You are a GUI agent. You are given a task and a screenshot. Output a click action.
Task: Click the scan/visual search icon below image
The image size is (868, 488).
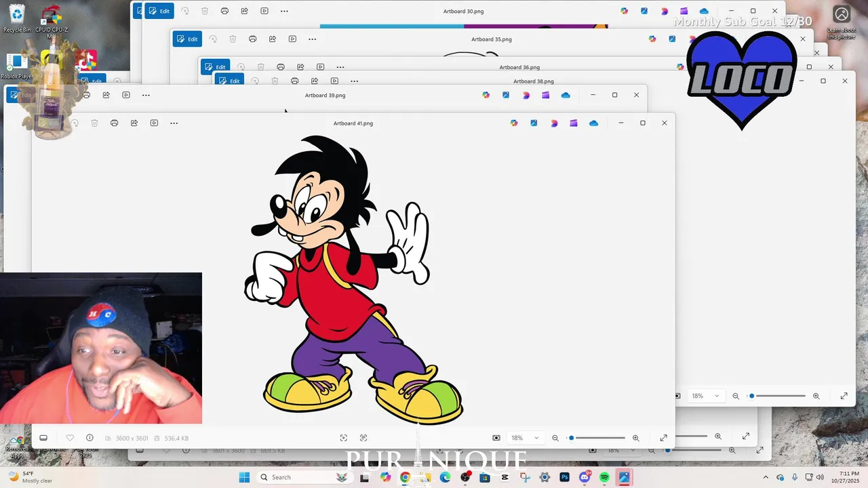343,438
